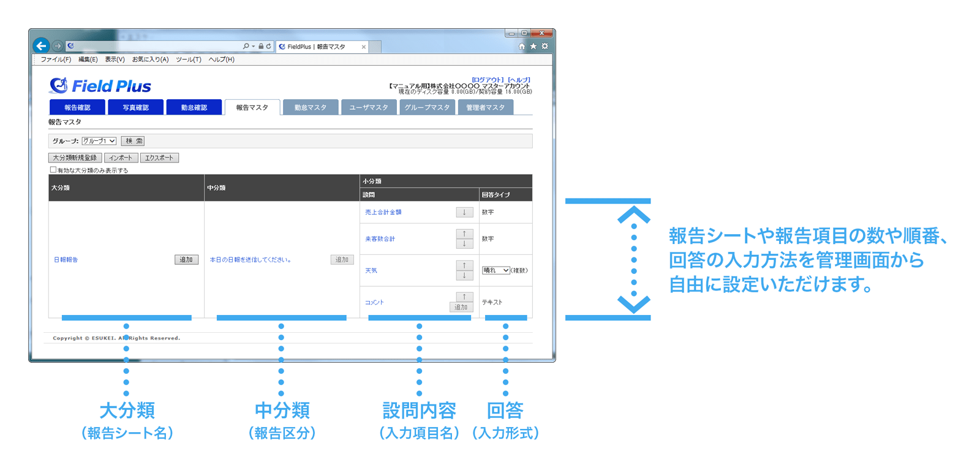Click 追加 button in the 中分類 column
The height and width of the screenshot is (467, 980).
pyautogui.click(x=342, y=260)
